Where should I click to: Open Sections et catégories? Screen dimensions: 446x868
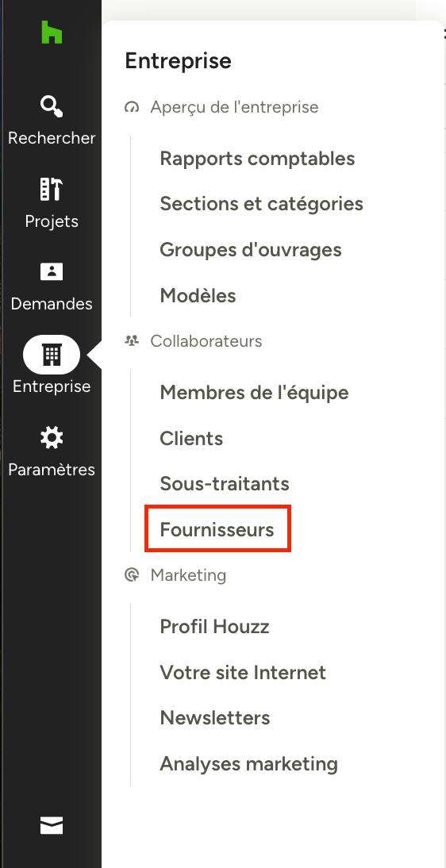pos(262,204)
